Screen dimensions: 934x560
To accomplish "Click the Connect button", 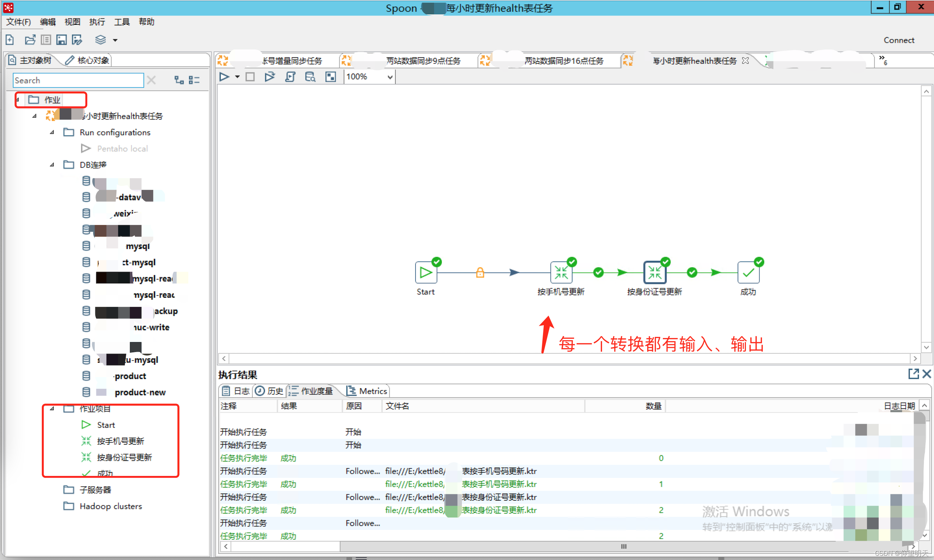I will click(x=899, y=40).
